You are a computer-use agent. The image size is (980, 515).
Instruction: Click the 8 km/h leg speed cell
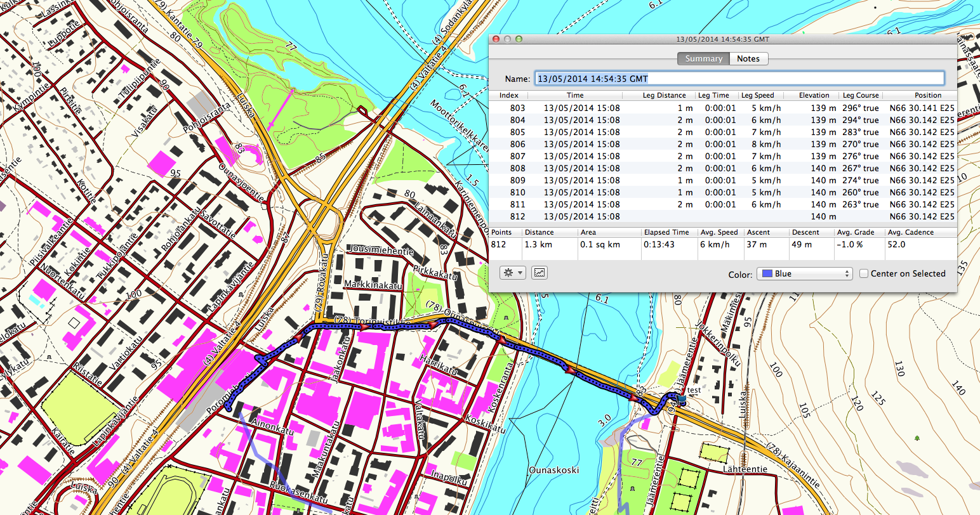point(766,144)
